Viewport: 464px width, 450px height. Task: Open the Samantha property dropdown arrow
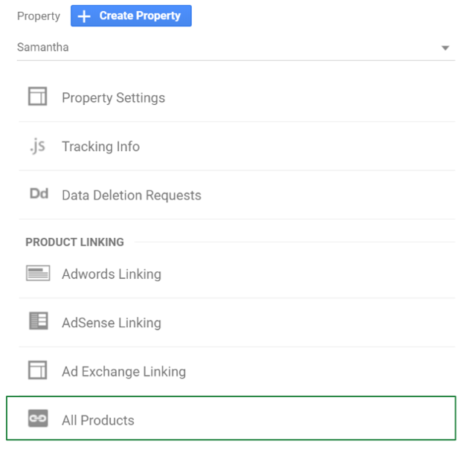tap(445, 48)
